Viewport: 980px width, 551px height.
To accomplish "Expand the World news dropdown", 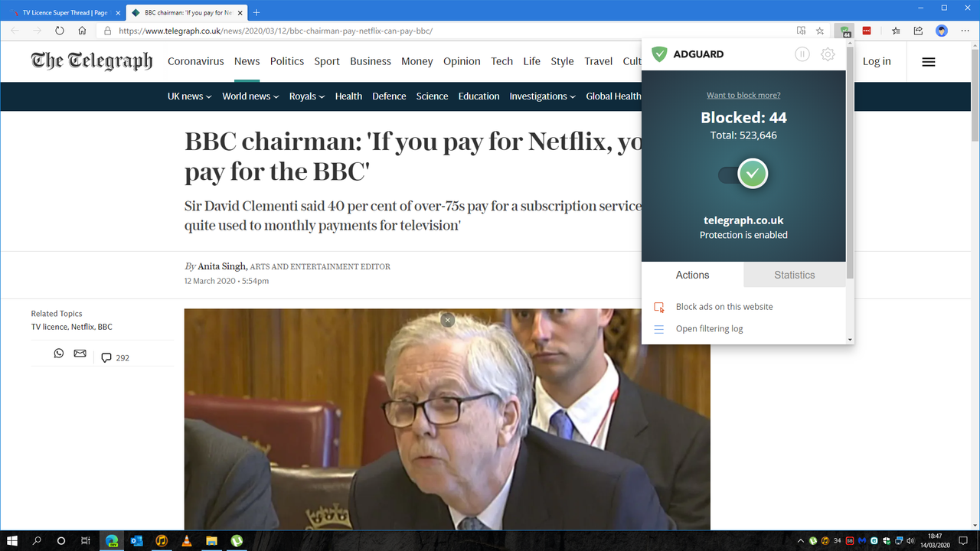I will [250, 96].
